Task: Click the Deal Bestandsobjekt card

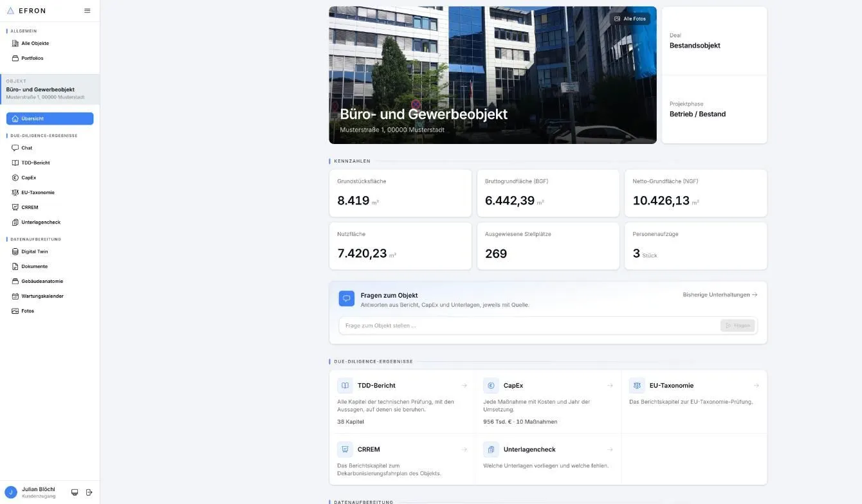Action: 714,40
